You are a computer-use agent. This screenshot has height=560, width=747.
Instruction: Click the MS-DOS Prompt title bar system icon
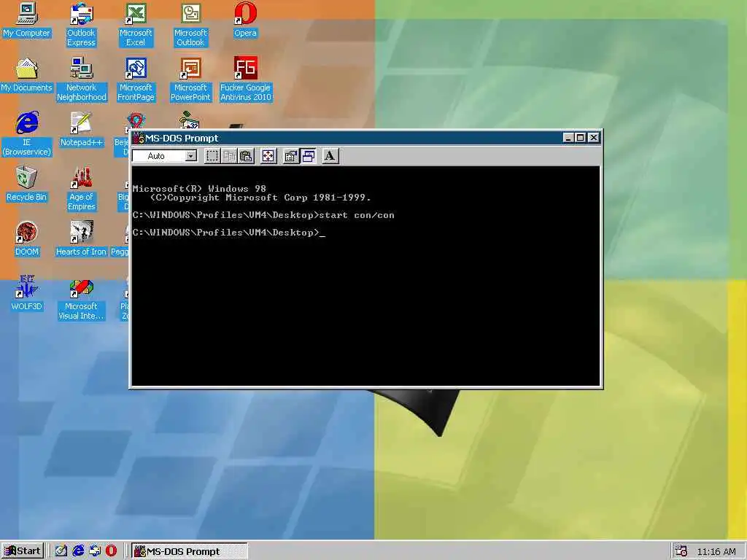point(138,138)
